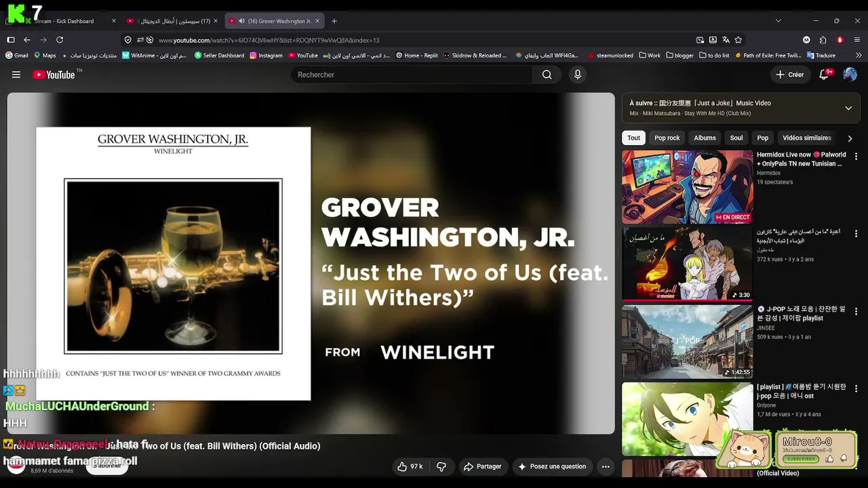Screen dimensions: 868x488
Task: Open the J-POP playlist street thumbnail
Action: tap(687, 342)
